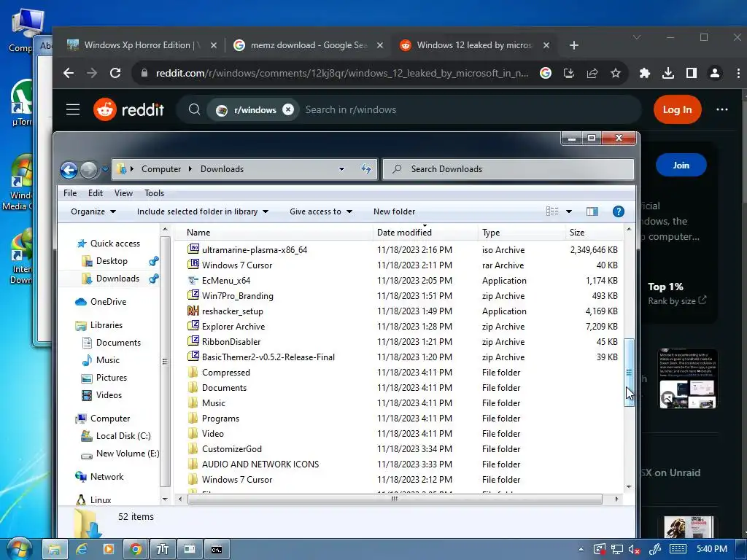Viewport: 747px width, 560px height.
Task: Click vertical scrollbar thumb in file list
Action: pyautogui.click(x=629, y=373)
